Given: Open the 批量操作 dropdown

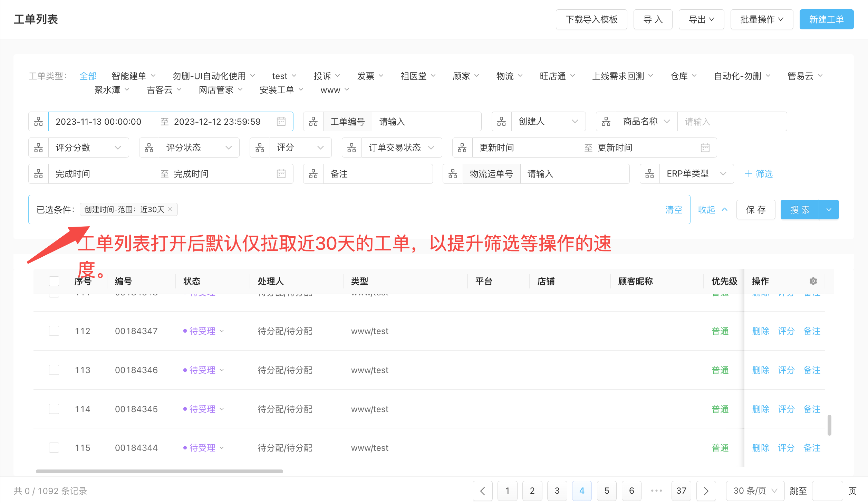Looking at the screenshot, I should (762, 19).
